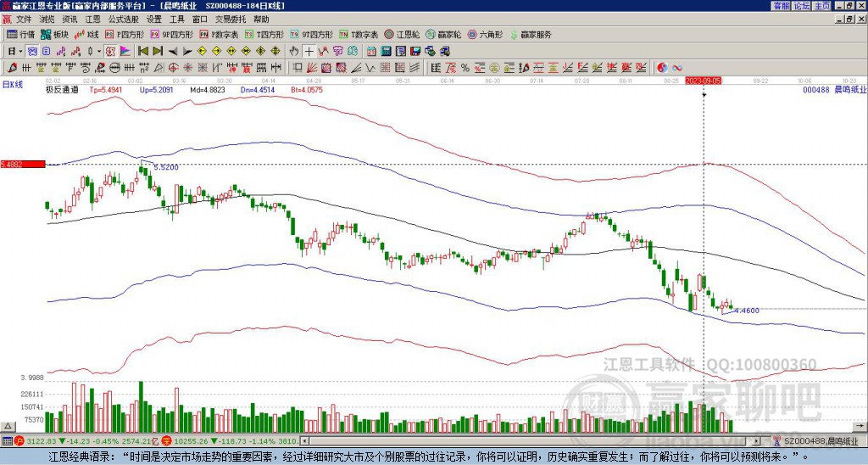Open the 六角形 hexagon tool
The width and height of the screenshot is (868, 465).
(x=485, y=34)
